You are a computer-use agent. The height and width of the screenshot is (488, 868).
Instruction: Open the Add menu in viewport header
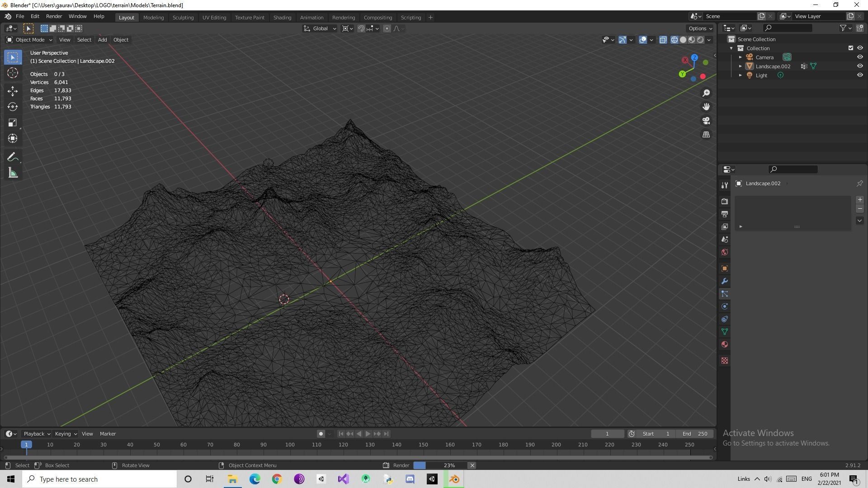pyautogui.click(x=102, y=40)
